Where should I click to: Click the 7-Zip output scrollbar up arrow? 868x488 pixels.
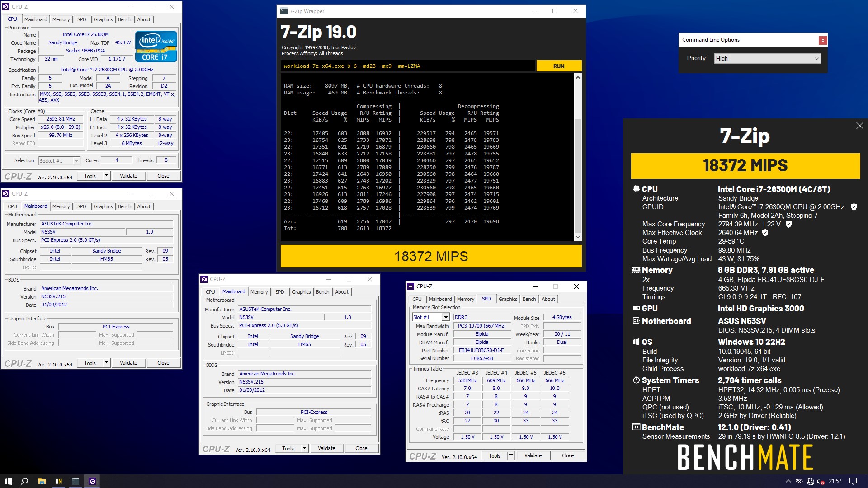tap(578, 77)
